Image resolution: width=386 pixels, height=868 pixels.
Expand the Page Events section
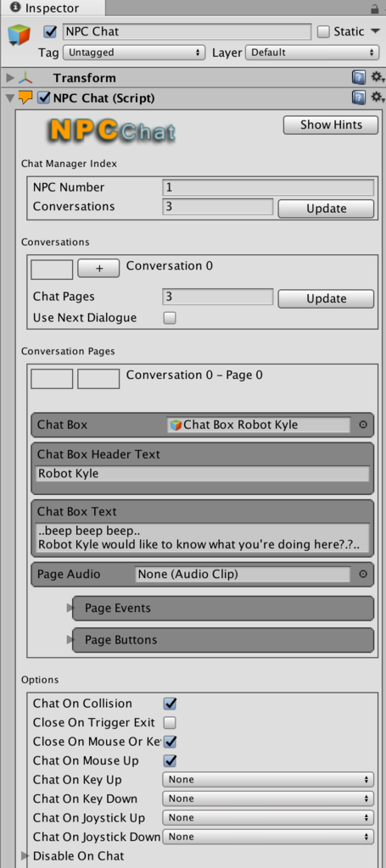coord(70,608)
